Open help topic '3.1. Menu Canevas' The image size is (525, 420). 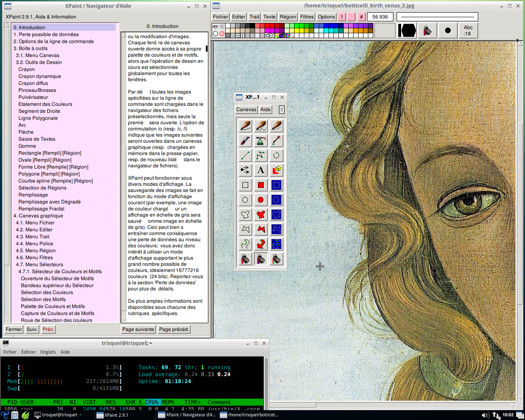(x=38, y=55)
